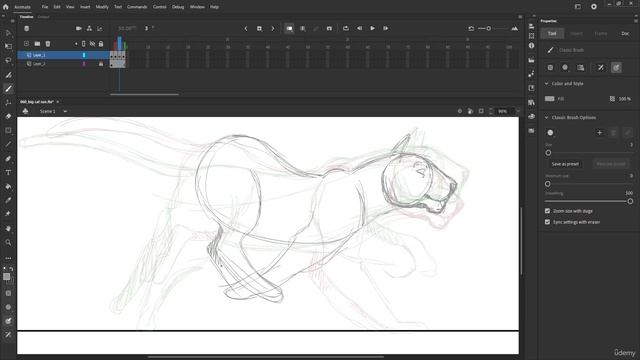Open Test Movie play button at top right
This screenshot has height=360, width=640.
pos(594,7)
